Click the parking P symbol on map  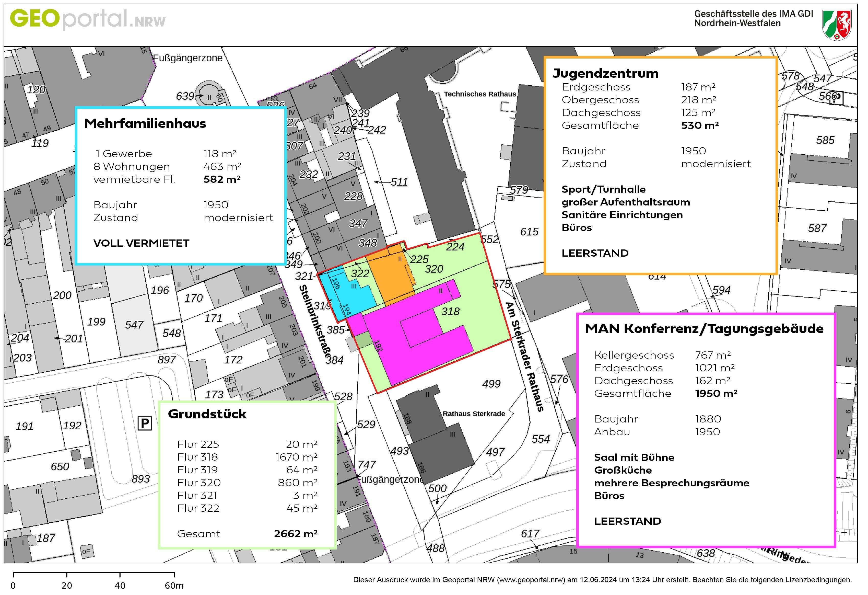pos(145,424)
